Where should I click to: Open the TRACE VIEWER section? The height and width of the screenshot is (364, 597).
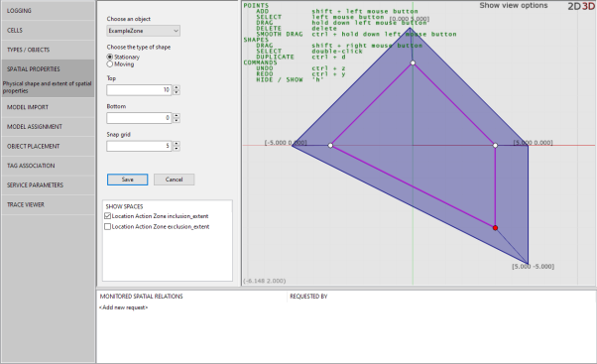pyautogui.click(x=48, y=204)
